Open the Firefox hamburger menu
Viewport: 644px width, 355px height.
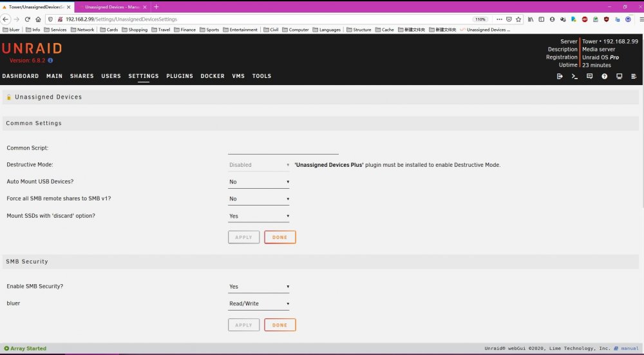(x=641, y=19)
